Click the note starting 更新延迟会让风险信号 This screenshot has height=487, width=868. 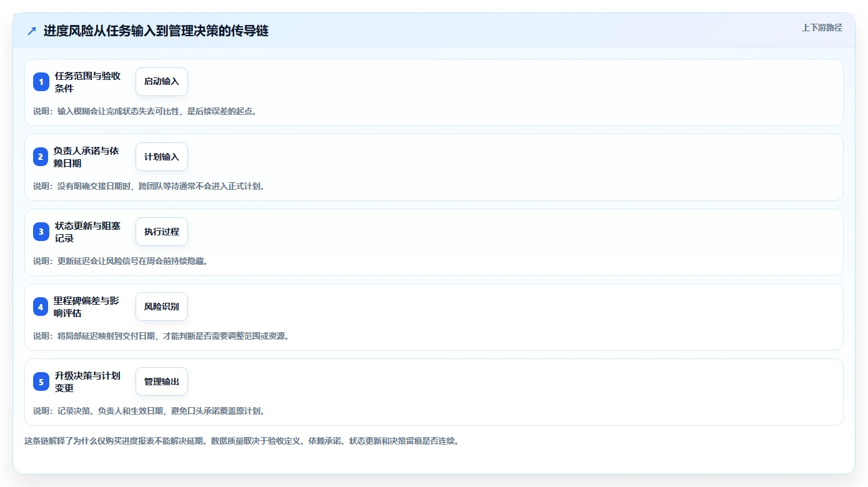tap(121, 261)
